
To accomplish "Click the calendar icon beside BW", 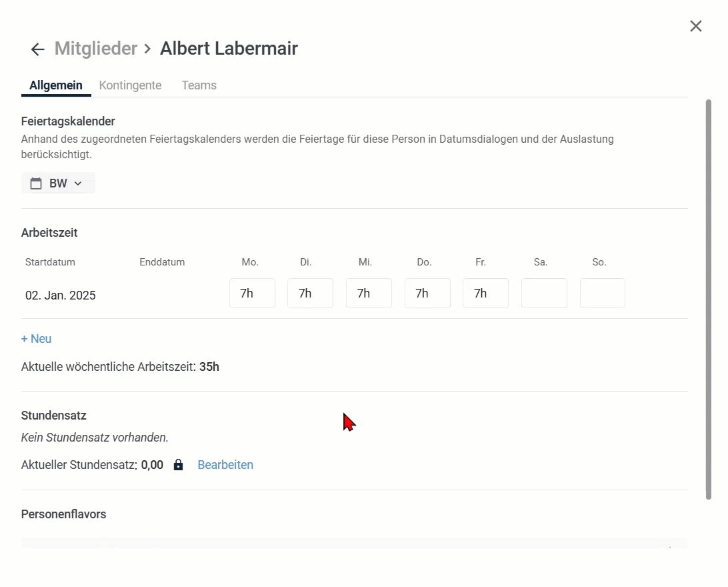I will [36, 183].
